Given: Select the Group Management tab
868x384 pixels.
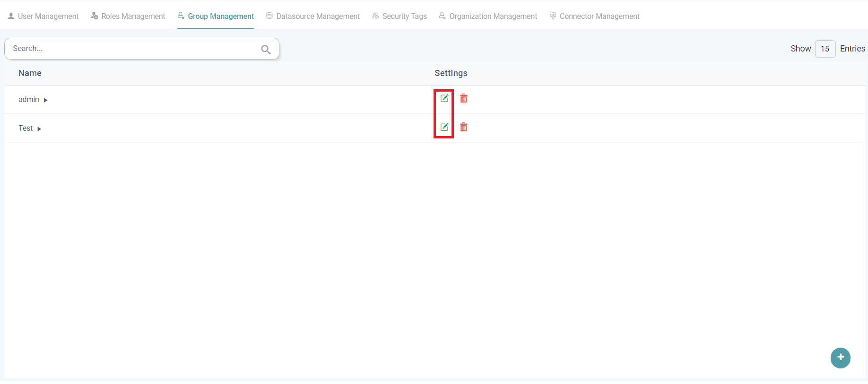Looking at the screenshot, I should [216, 16].
